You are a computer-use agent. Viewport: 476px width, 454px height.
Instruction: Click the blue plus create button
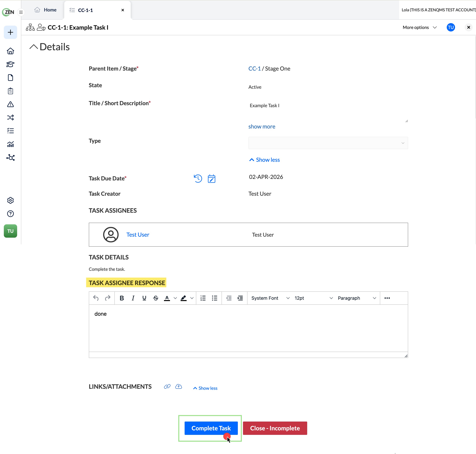click(x=10, y=32)
